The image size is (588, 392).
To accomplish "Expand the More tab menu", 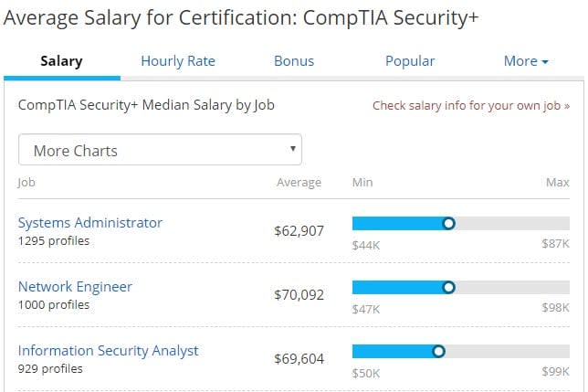I will pyautogui.click(x=526, y=61).
